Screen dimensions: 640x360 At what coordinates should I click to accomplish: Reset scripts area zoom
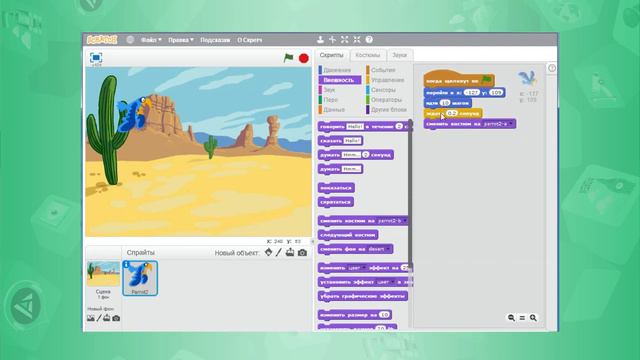[x=522, y=318]
